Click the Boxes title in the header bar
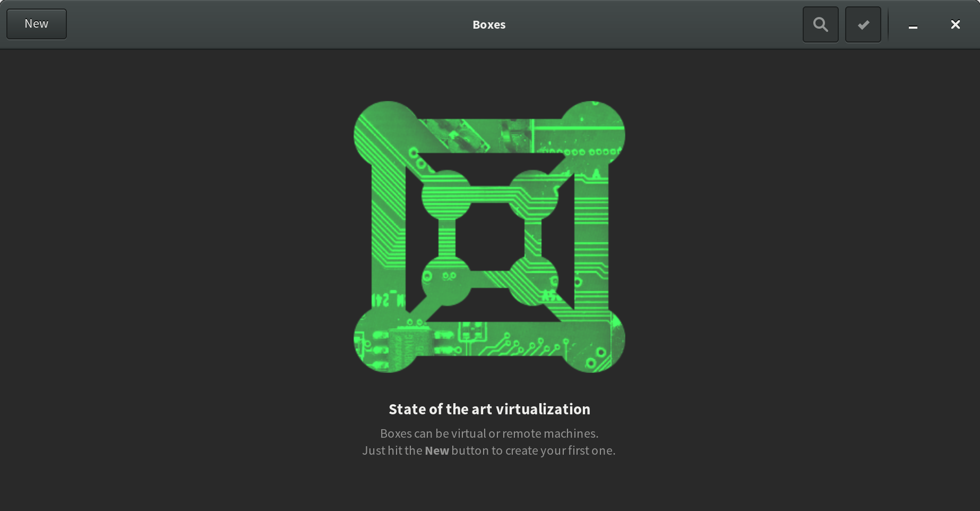Screen dimensions: 980x511 pyautogui.click(x=489, y=25)
